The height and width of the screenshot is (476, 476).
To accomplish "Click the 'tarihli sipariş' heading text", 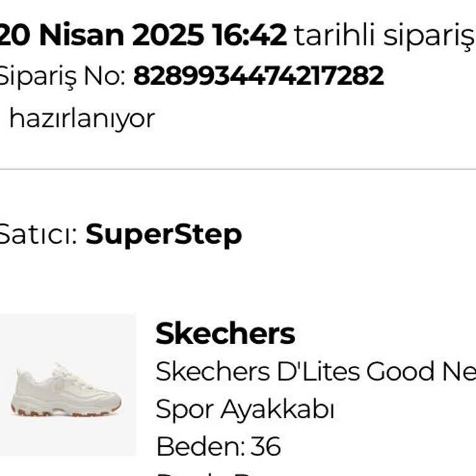I will (383, 36).
